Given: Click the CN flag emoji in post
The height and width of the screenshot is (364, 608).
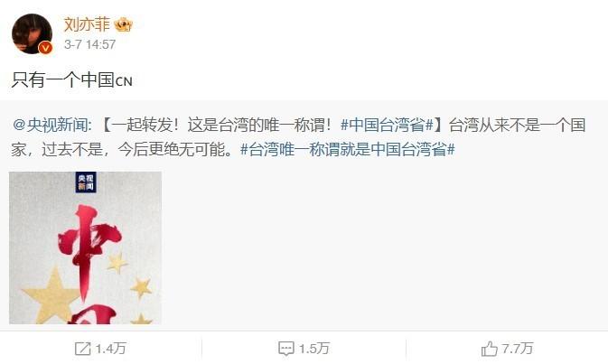Looking at the screenshot, I should (124, 81).
